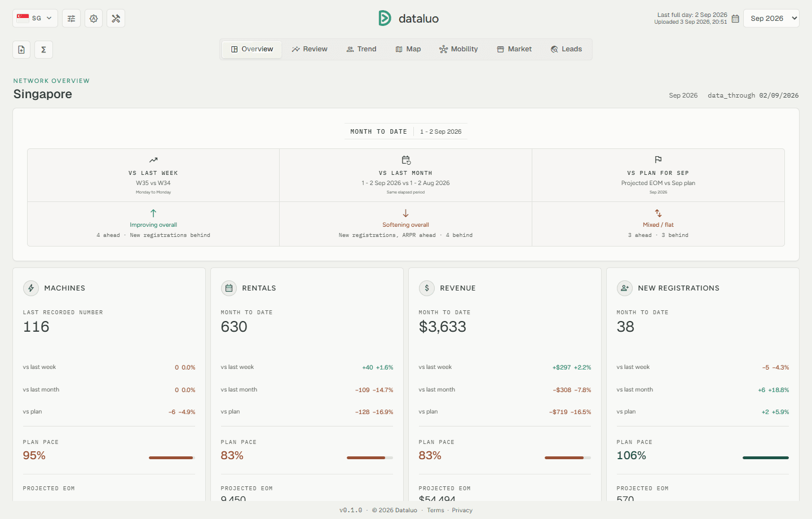Click the mixed arrows icon above Mixed / flat
Image resolution: width=812 pixels, height=519 pixels.
(658, 213)
